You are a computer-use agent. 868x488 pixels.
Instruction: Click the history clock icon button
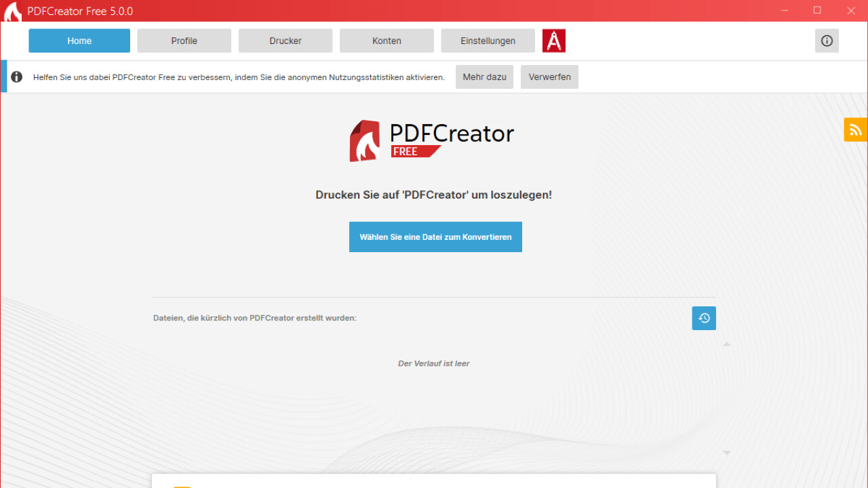click(704, 318)
